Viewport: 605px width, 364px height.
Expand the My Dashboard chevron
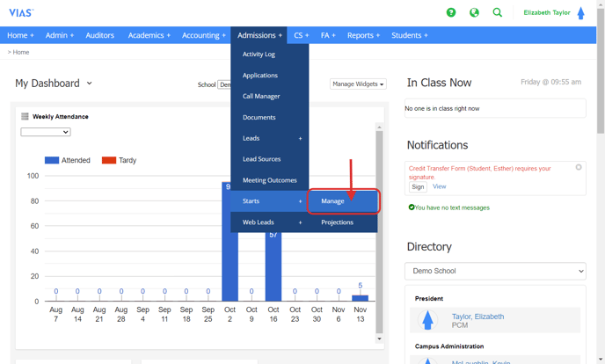[89, 84]
